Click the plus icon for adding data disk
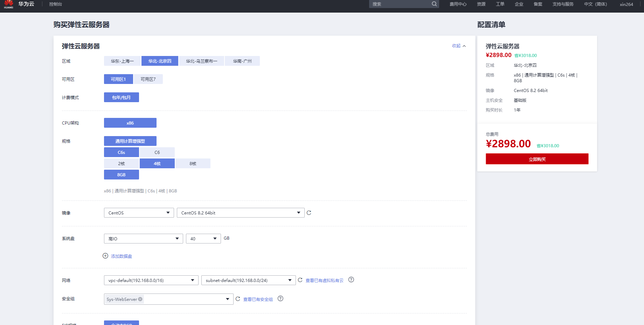The width and height of the screenshot is (644, 325). tap(105, 256)
